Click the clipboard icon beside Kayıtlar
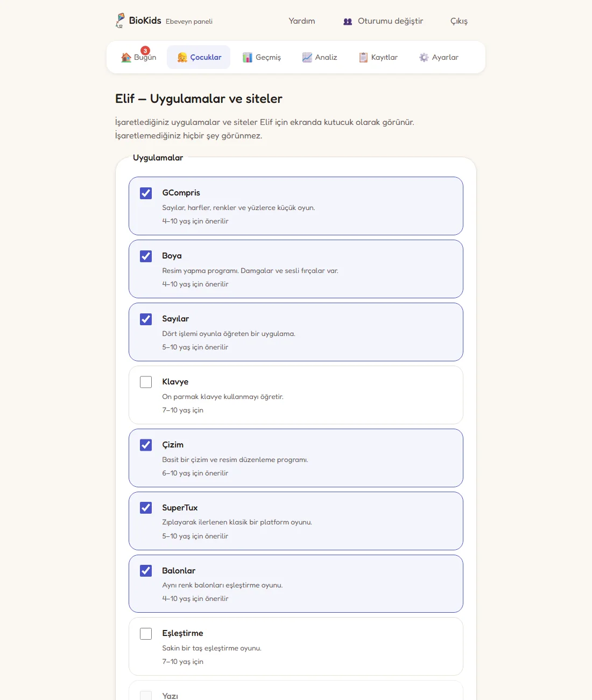Screen dimensions: 592x700 click(x=364, y=58)
